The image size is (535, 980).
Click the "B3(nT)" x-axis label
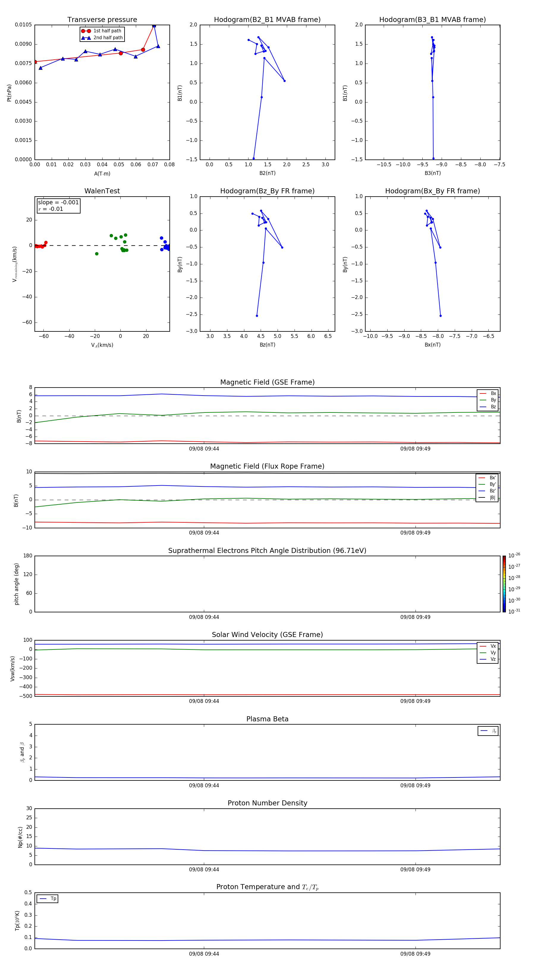pyautogui.click(x=432, y=173)
